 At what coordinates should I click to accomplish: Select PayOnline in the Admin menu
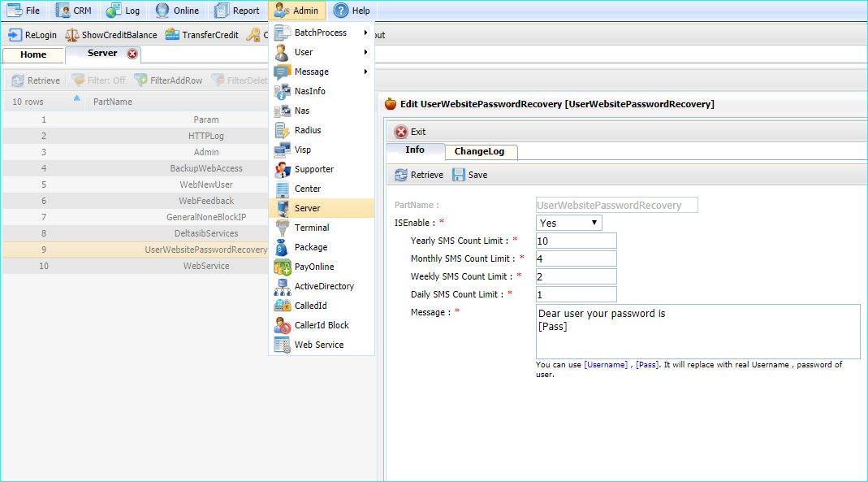point(313,267)
